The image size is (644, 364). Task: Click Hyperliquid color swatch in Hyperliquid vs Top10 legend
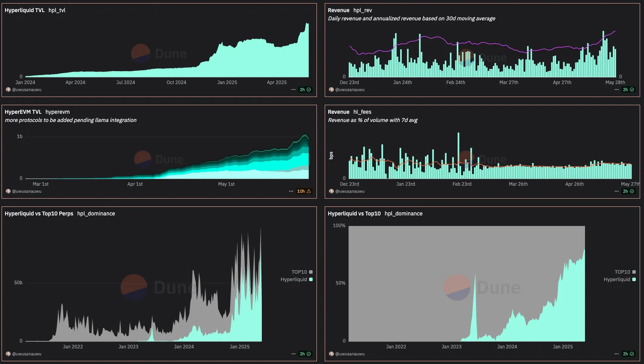(x=634, y=279)
